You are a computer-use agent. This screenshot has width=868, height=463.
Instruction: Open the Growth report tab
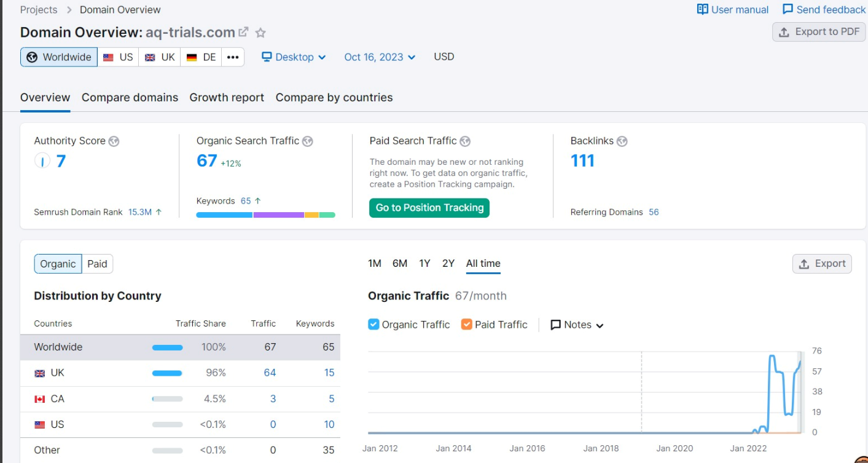point(227,97)
